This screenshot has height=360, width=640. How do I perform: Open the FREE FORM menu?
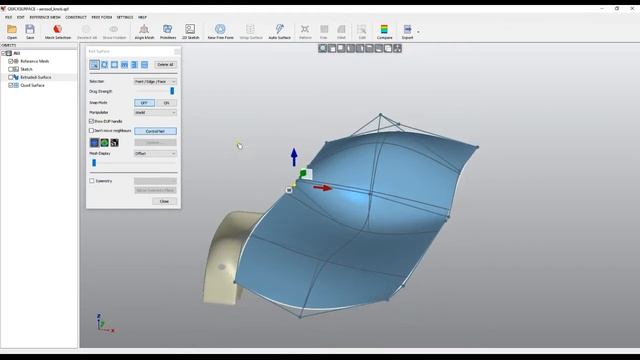click(x=102, y=17)
